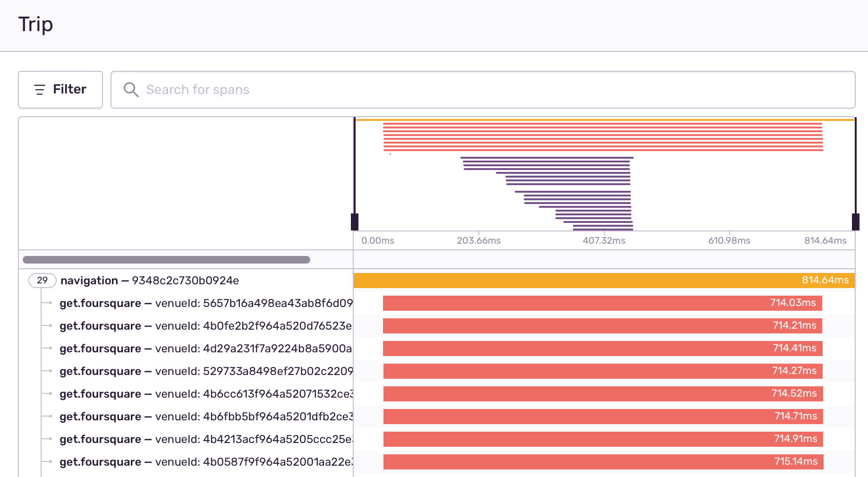Open get.foursquare span with venueId 529733a8498ef27b02c2209
868x477 pixels.
tap(206, 371)
